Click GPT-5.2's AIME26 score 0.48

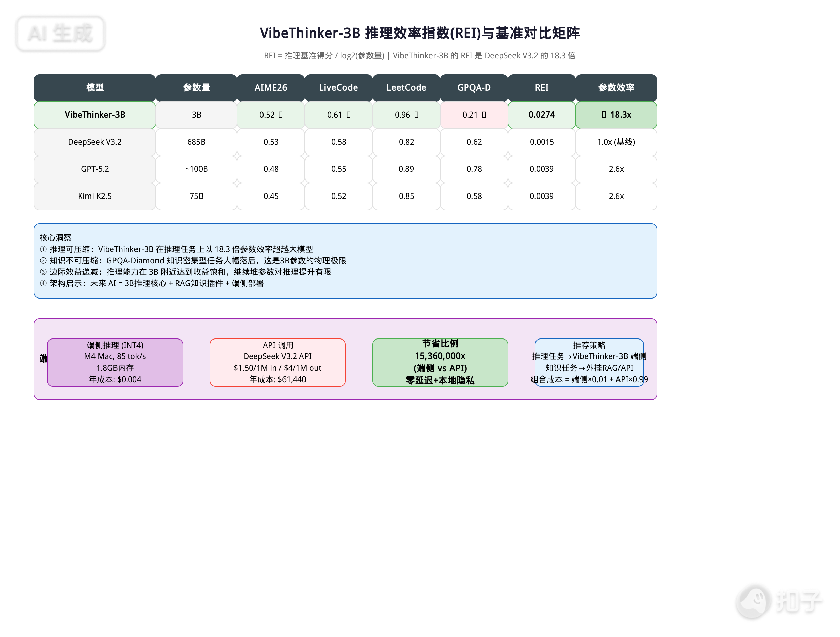pos(271,169)
